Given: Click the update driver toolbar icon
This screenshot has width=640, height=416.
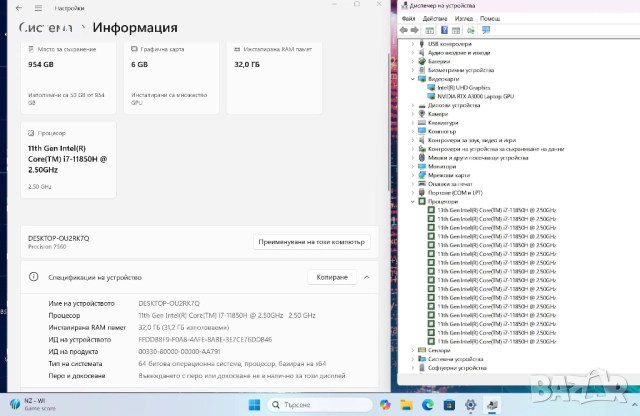Looking at the screenshot, I should point(471,30).
